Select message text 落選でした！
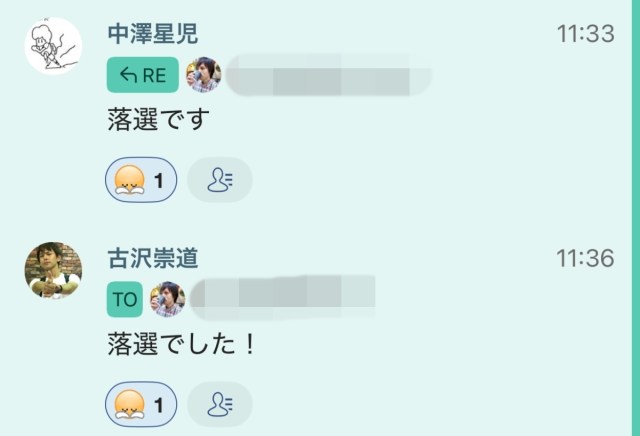This screenshot has width=640, height=436. (x=182, y=344)
